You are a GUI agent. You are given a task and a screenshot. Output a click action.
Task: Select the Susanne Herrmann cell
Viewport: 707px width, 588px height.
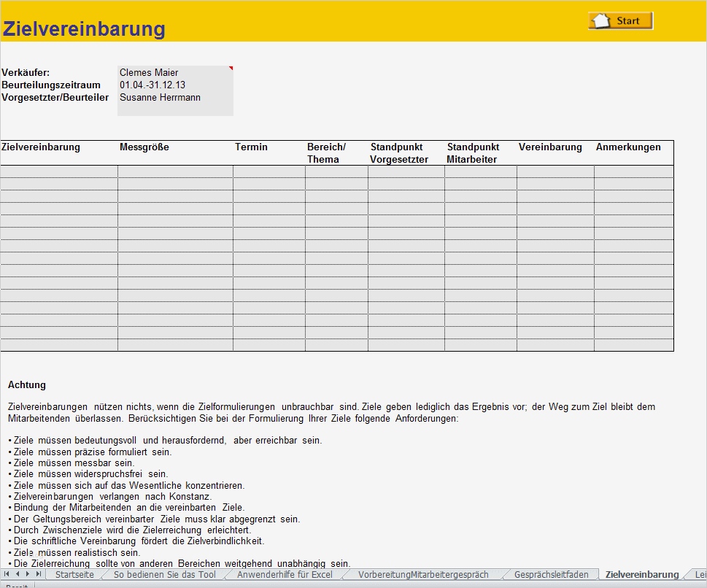click(159, 97)
